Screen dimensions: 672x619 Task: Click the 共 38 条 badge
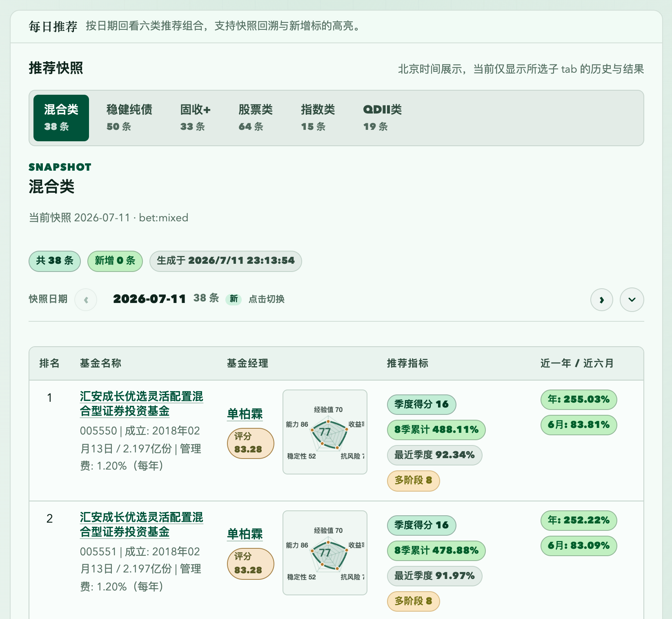pyautogui.click(x=55, y=261)
